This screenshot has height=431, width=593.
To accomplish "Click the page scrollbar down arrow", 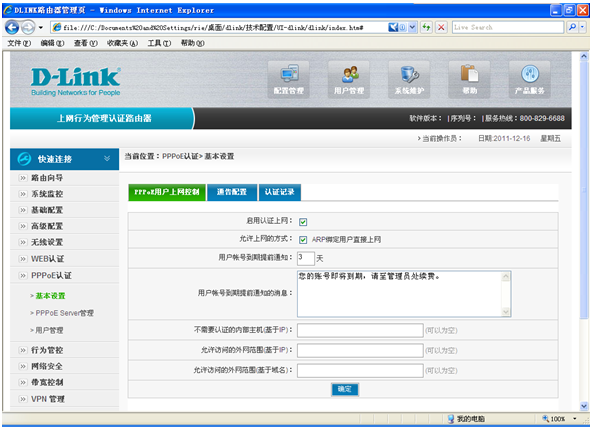I will [x=584, y=406].
